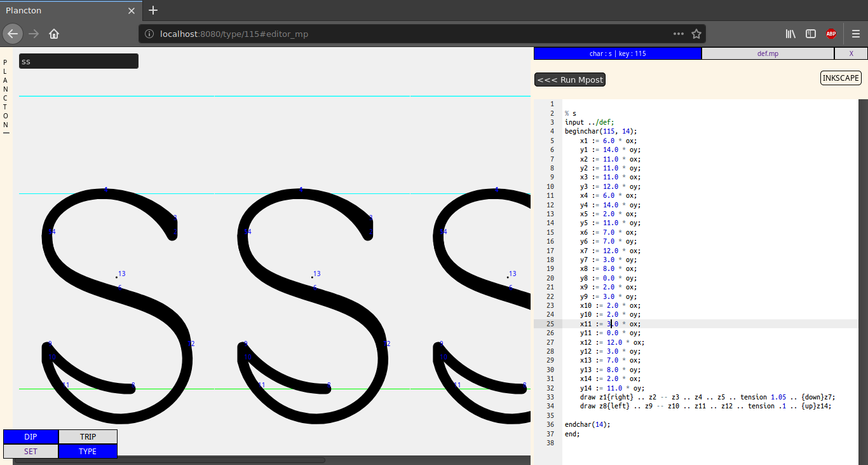Toggle the sidebar view icon
The width and height of the screenshot is (868, 465).
pos(811,34)
